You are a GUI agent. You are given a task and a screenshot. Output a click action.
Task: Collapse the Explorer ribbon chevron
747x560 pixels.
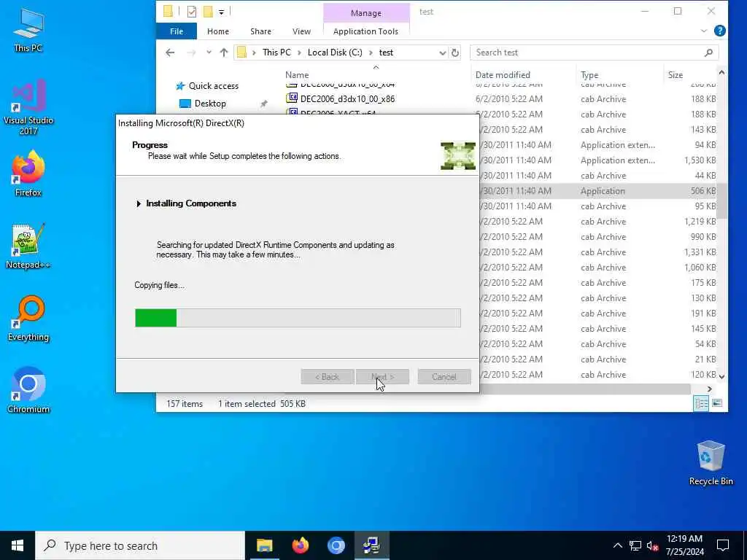(704, 31)
